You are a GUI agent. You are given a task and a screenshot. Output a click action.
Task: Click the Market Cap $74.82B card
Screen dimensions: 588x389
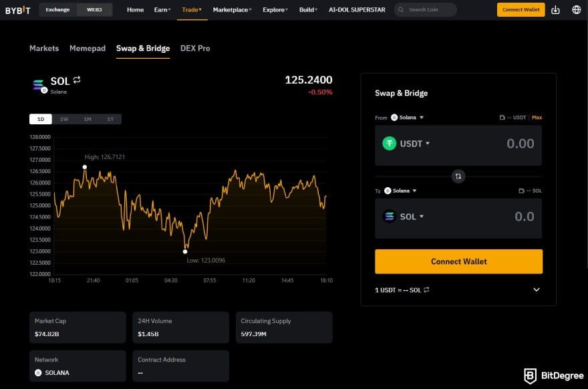coord(78,328)
